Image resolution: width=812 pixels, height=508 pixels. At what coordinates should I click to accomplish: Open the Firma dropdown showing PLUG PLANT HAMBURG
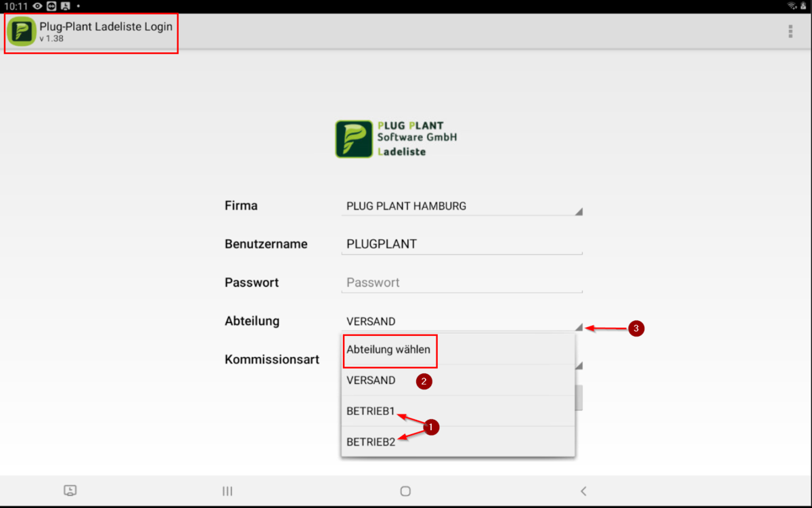[x=462, y=207]
